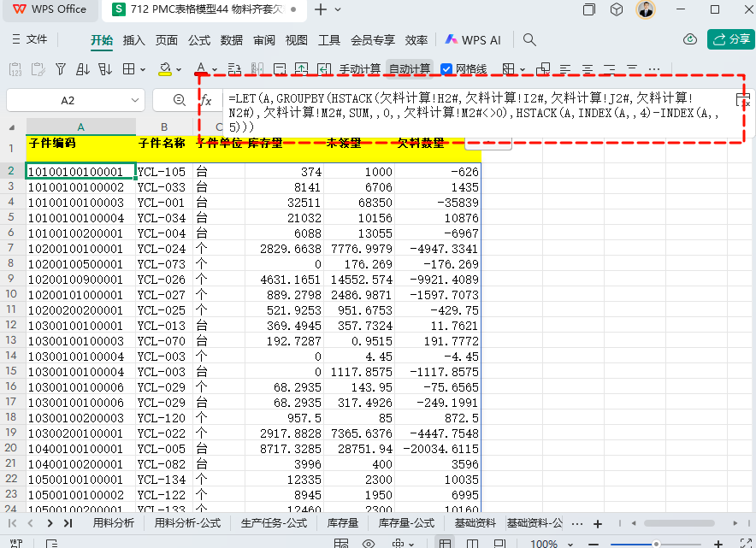Click the grayed merge columns icon
This screenshot has width=756, height=548.
click(257, 69)
